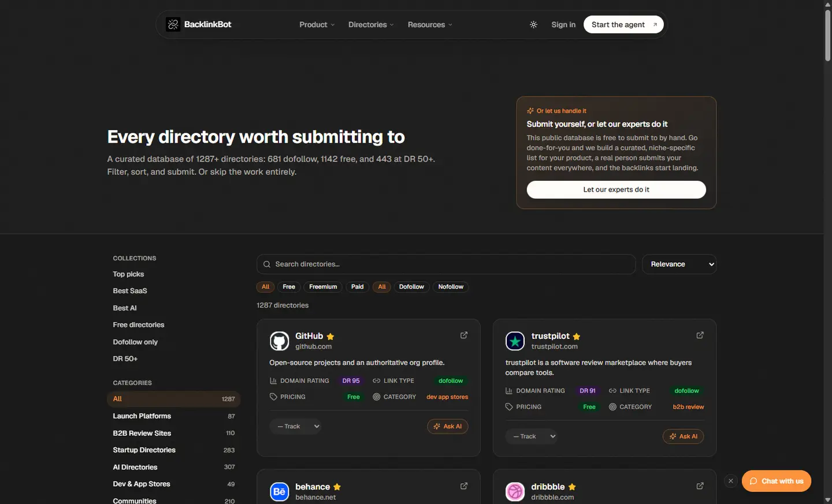Click Ask AI on GitHub card
Screen dimensions: 832x504
tap(448, 427)
